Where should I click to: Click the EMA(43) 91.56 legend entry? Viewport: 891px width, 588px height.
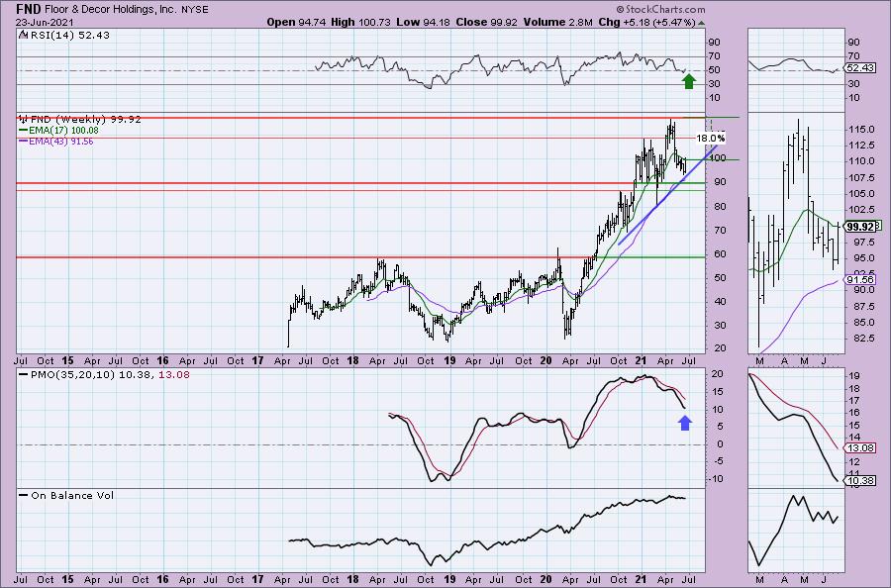(55, 141)
